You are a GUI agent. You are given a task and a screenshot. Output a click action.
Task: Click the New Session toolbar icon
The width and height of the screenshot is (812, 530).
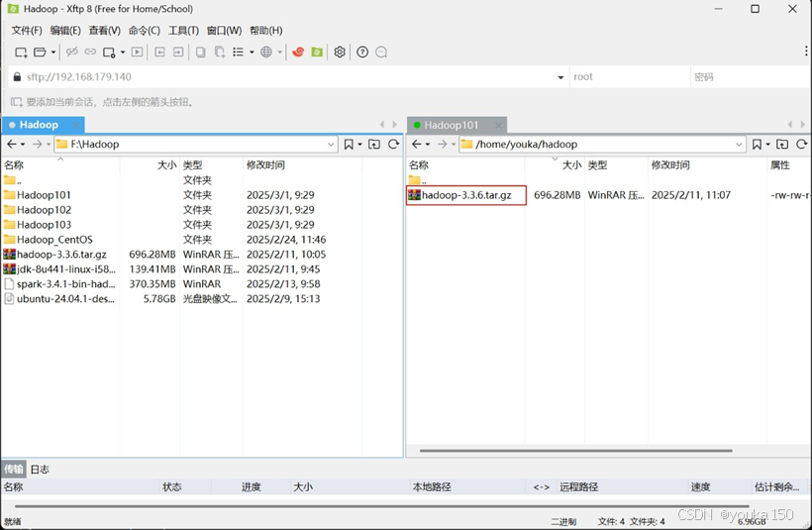21,52
